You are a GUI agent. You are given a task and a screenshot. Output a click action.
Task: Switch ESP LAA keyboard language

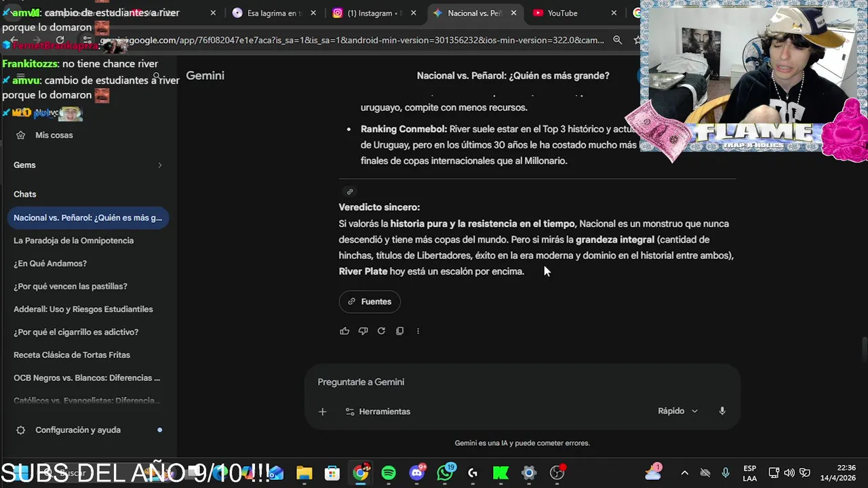(x=749, y=473)
